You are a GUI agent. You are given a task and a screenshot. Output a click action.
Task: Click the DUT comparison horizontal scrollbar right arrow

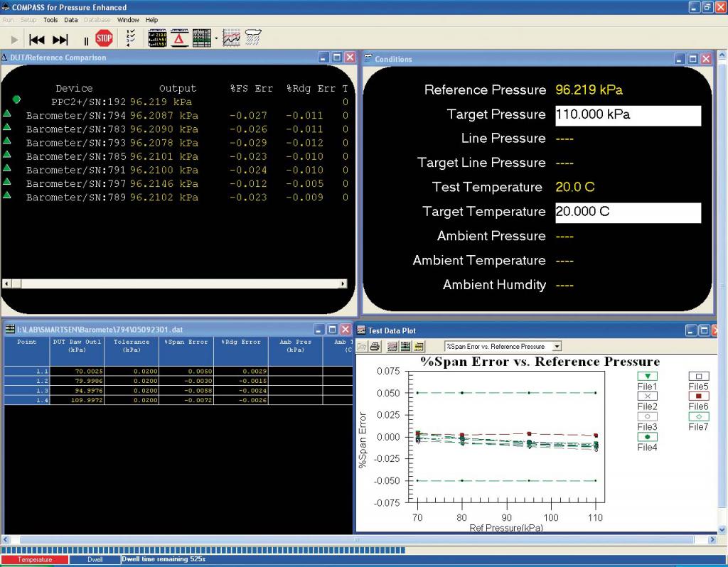[x=343, y=283]
